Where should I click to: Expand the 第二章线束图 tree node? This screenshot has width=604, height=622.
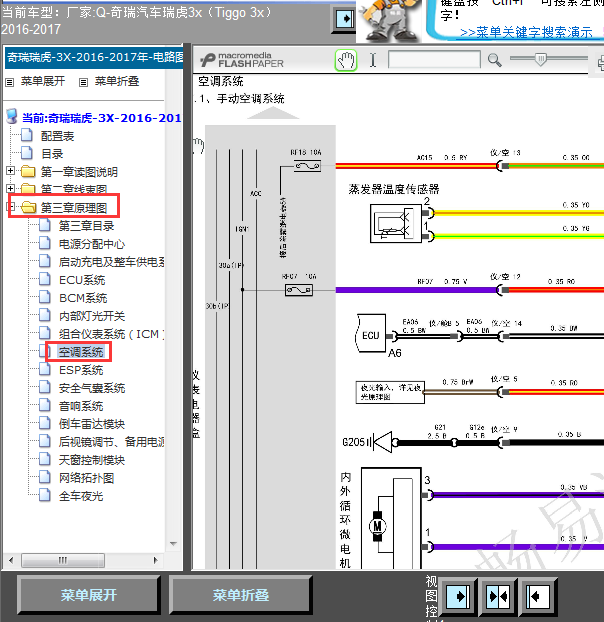[11, 188]
